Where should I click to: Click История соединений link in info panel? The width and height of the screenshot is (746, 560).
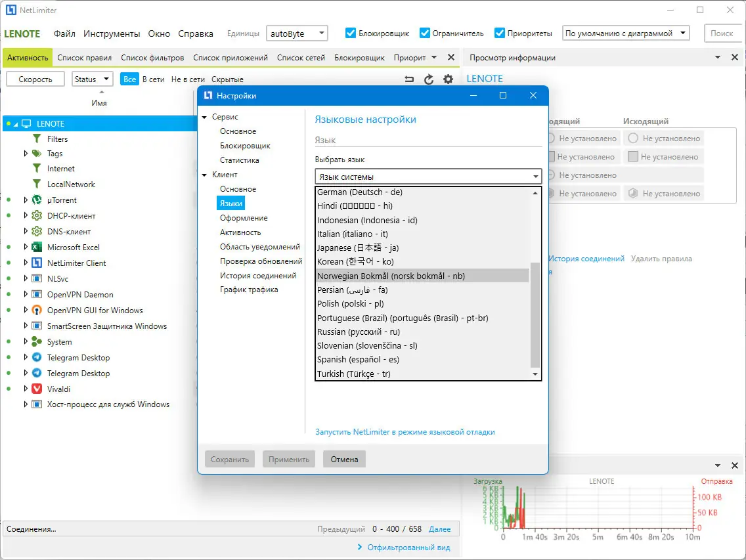[x=586, y=259]
